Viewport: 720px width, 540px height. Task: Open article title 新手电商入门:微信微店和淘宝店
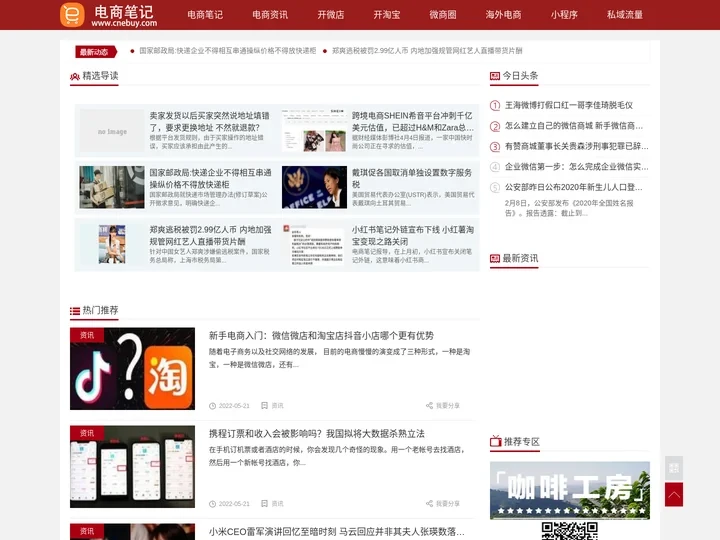click(x=321, y=336)
